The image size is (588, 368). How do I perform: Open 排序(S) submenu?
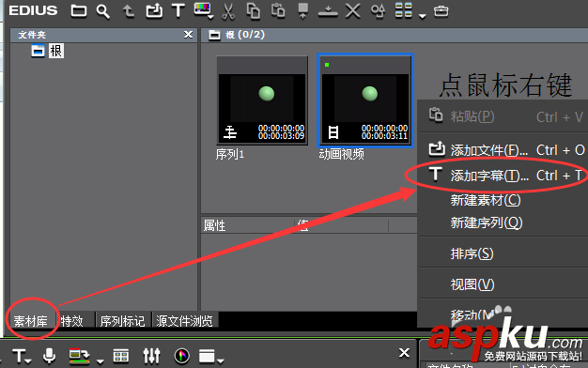click(503, 253)
